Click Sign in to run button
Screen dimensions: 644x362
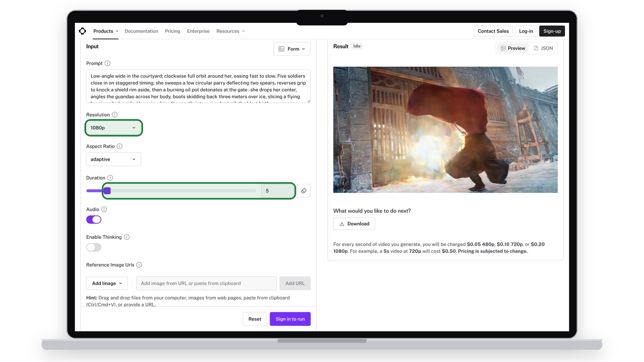pyautogui.click(x=290, y=319)
